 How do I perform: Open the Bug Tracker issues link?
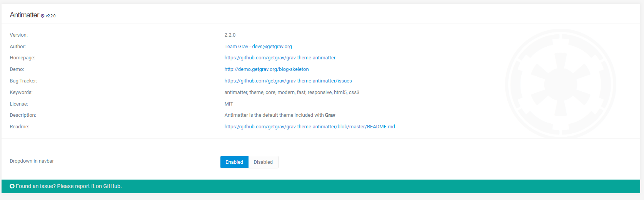click(288, 81)
